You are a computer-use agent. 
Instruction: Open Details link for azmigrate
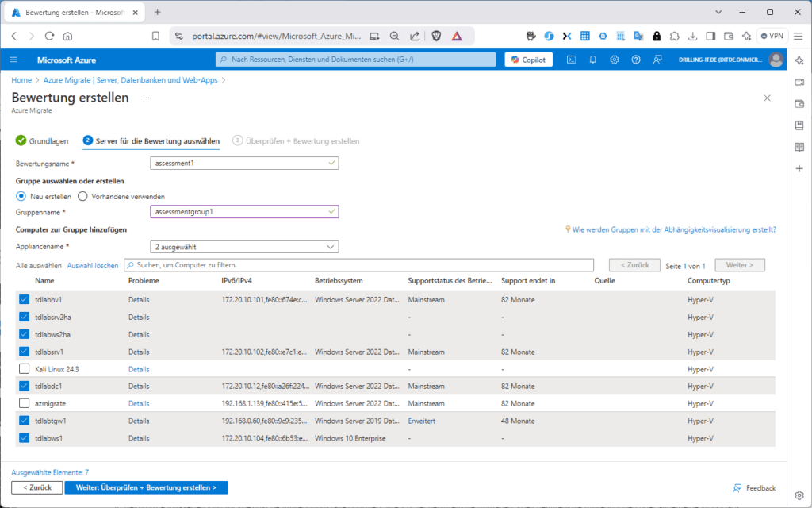click(139, 403)
